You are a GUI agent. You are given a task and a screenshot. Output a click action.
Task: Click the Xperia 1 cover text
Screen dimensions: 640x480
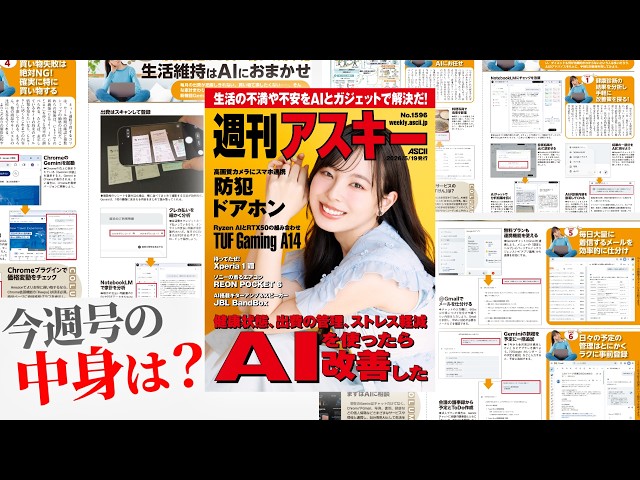(234, 266)
